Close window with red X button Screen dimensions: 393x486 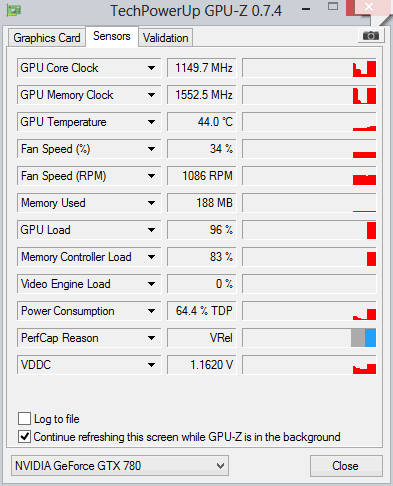click(x=368, y=7)
